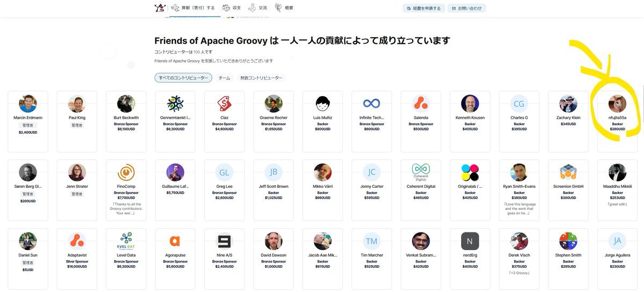Click the Apache Groovy logo in header
Image resolution: width=644 pixels, height=292 pixels.
[160, 8]
